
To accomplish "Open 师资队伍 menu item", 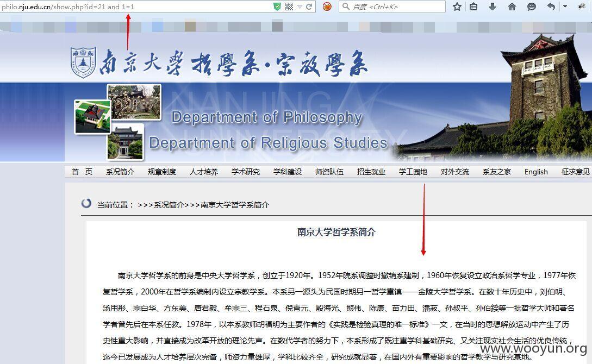I will [x=329, y=172].
